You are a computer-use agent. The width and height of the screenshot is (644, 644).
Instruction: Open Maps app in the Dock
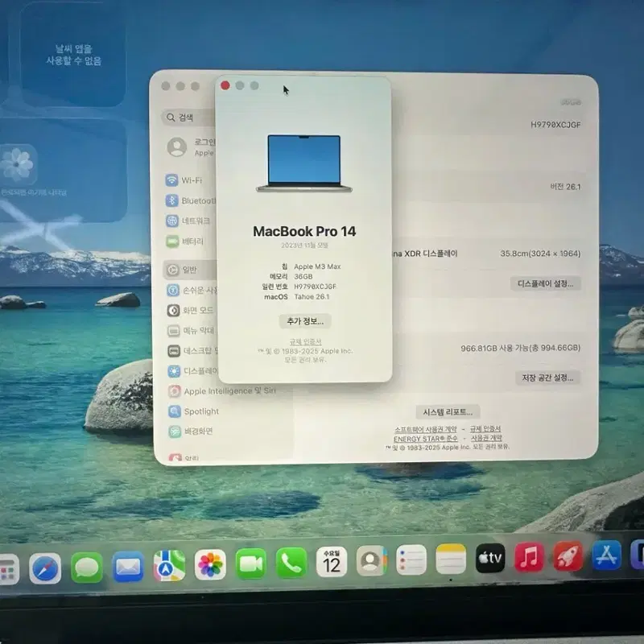click(169, 566)
